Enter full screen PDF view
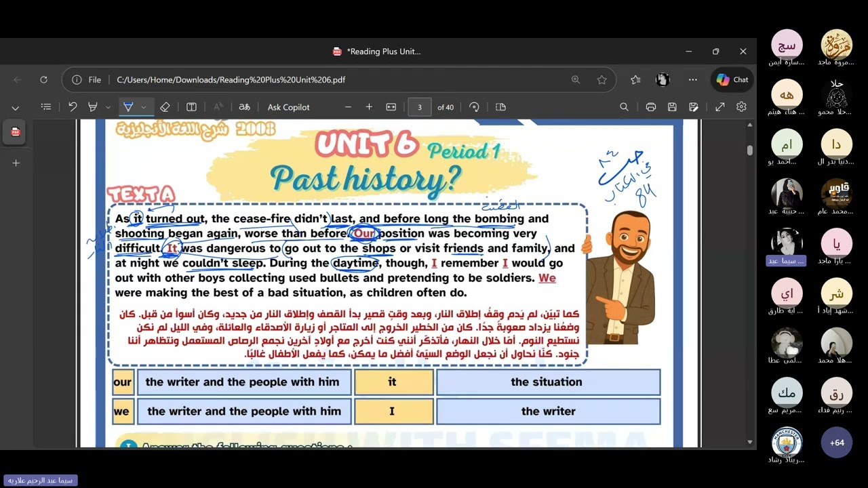The width and height of the screenshot is (868, 488). click(x=720, y=107)
